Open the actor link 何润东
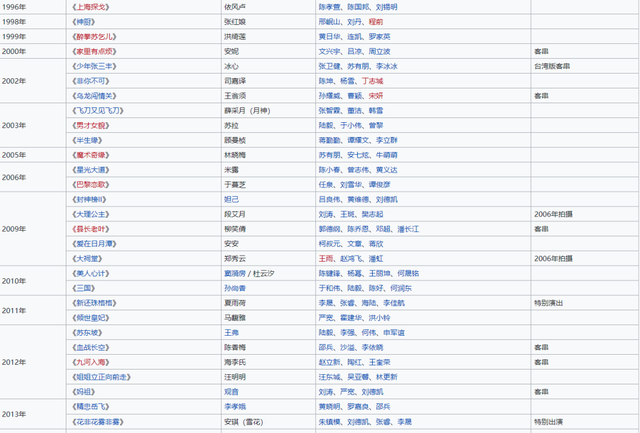The image size is (640, 433). pos(401,288)
